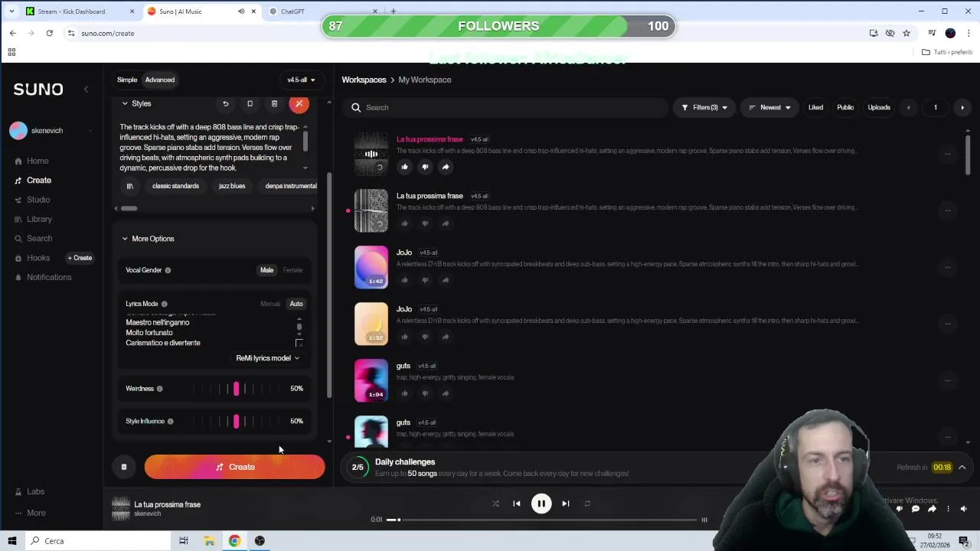980x551 pixels.
Task: Go to next page of workspace songs
Action: pos(962,108)
